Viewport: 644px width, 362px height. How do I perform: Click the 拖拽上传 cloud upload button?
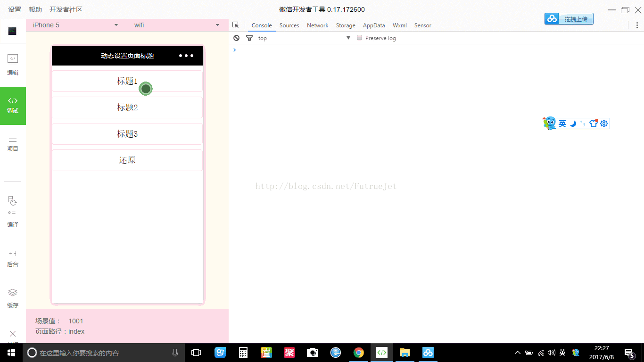[569, 19]
